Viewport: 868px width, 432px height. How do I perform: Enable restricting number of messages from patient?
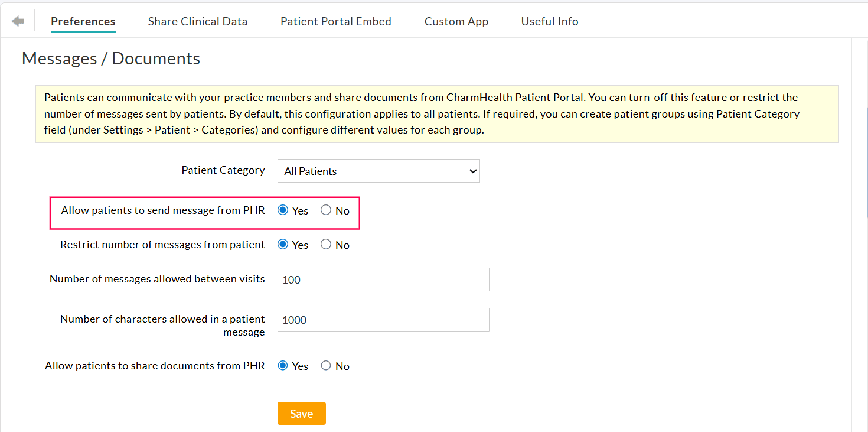[x=283, y=244]
